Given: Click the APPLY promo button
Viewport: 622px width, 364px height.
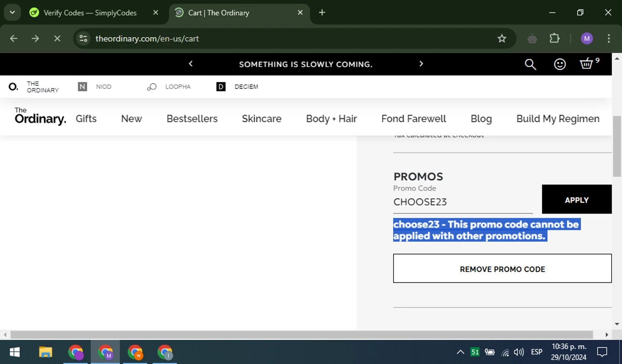Looking at the screenshot, I should (577, 199).
